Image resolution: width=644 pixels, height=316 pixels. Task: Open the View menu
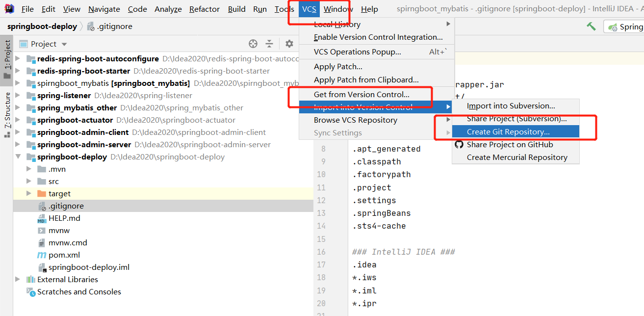coord(72,9)
